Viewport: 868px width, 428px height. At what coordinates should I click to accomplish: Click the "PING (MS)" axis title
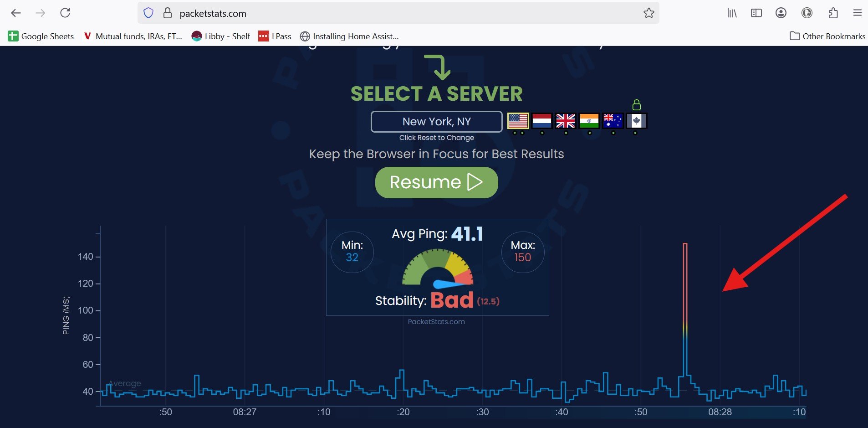tap(66, 315)
